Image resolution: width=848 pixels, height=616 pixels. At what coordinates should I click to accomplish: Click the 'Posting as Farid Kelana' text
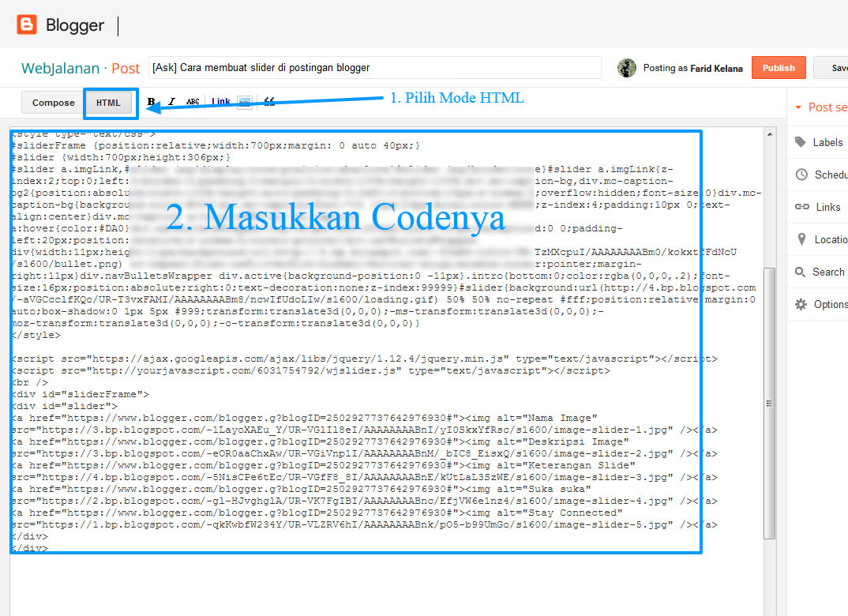click(692, 68)
